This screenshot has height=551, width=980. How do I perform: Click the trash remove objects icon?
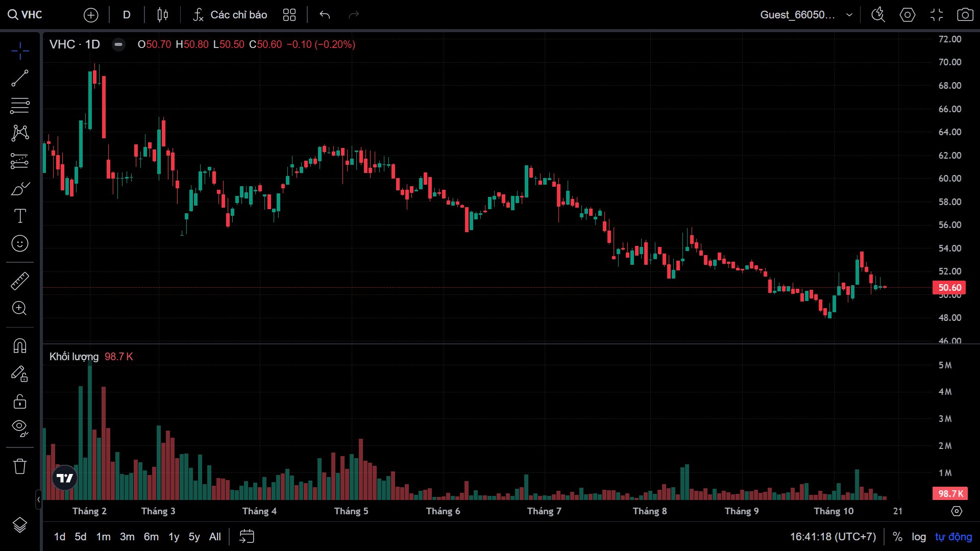tap(20, 466)
